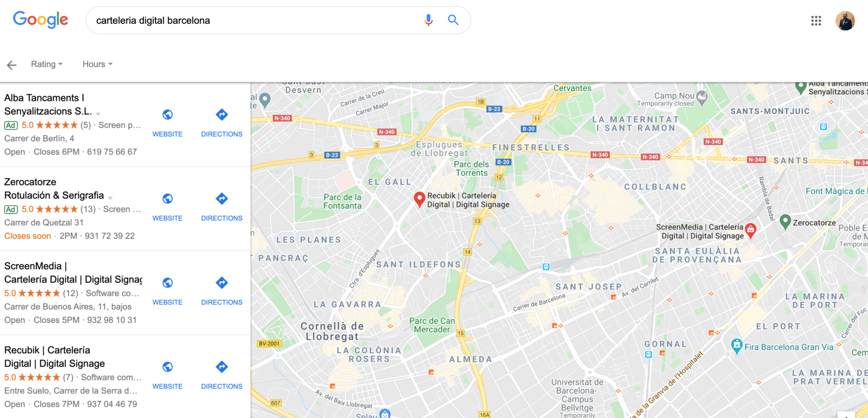The height and width of the screenshot is (418, 868).
Task: Open the Google apps grid
Action: click(x=816, y=21)
